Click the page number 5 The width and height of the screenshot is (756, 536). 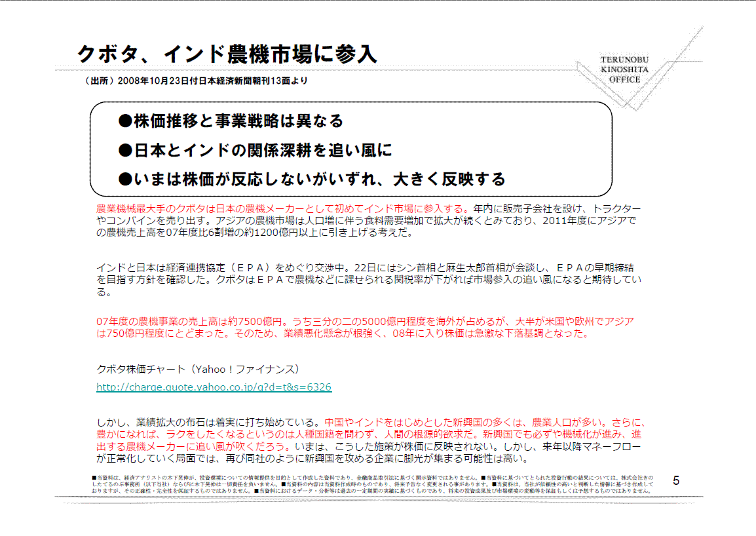coord(676,480)
